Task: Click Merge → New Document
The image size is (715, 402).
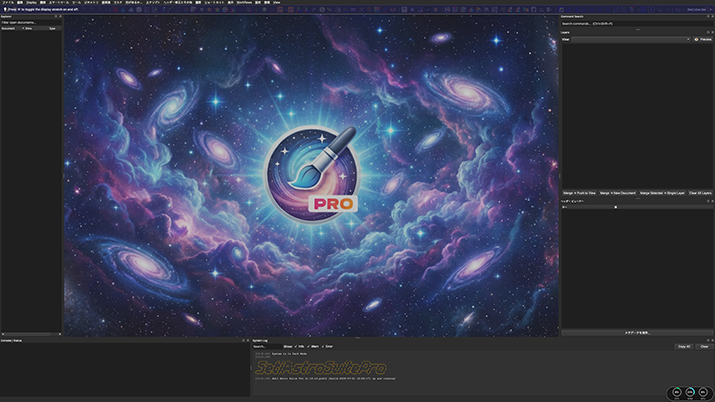Action: tap(617, 193)
